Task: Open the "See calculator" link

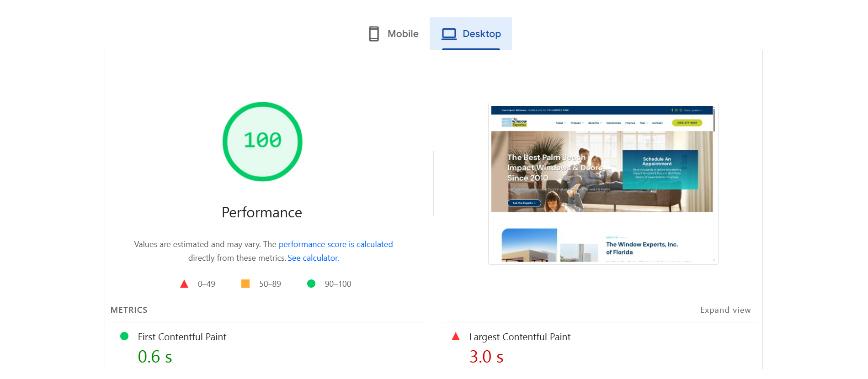Action: pyautogui.click(x=313, y=258)
